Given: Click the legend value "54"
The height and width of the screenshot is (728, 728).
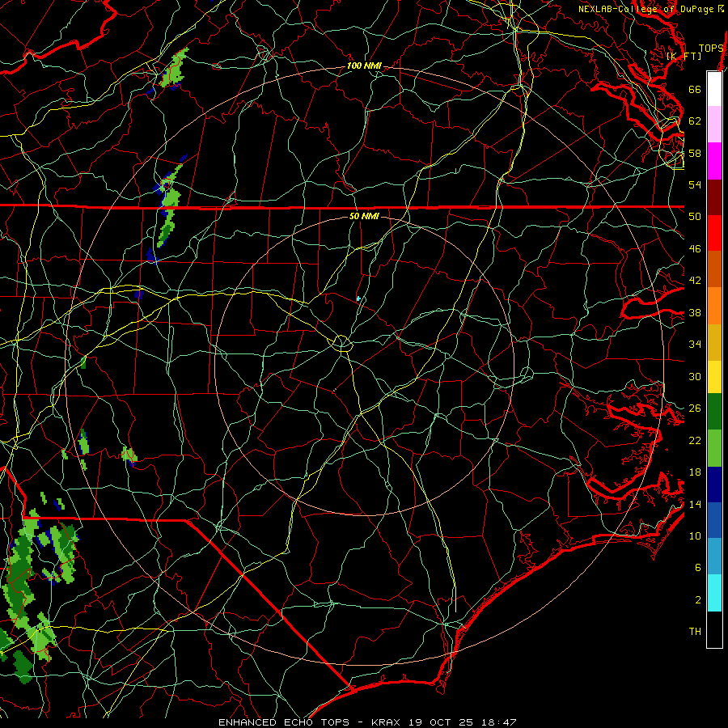Looking at the screenshot, I should pos(695,184).
